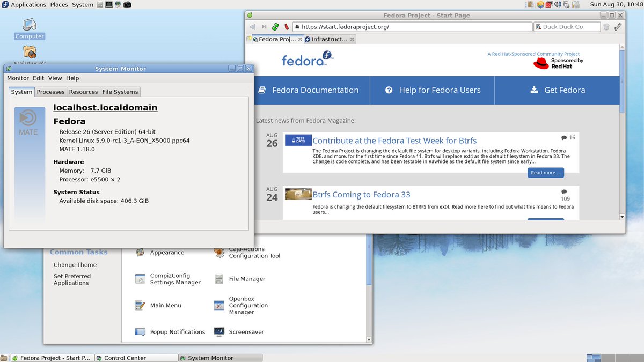Open Screensaver settings
The image size is (644, 362).
pyautogui.click(x=219, y=332)
